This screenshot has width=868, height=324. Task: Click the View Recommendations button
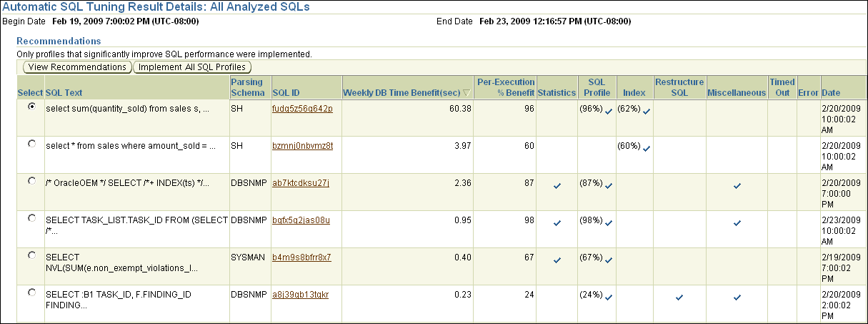(x=77, y=67)
